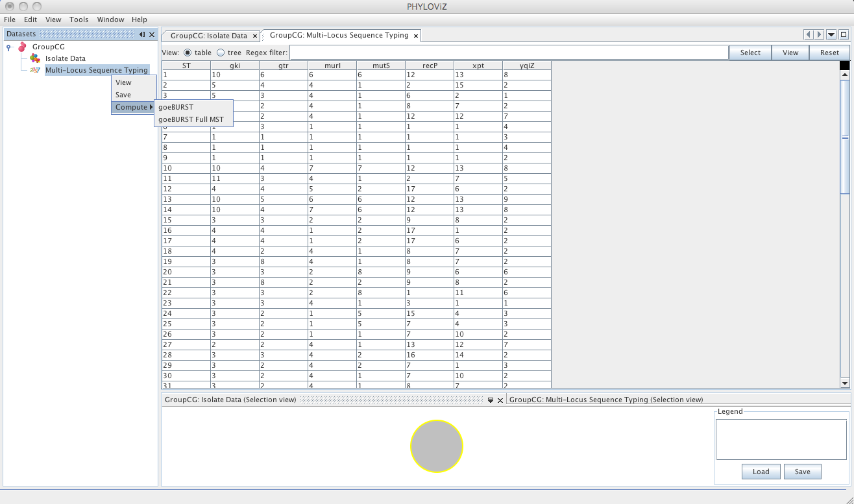Close the GroupCG: Isolate Data tab

point(255,36)
